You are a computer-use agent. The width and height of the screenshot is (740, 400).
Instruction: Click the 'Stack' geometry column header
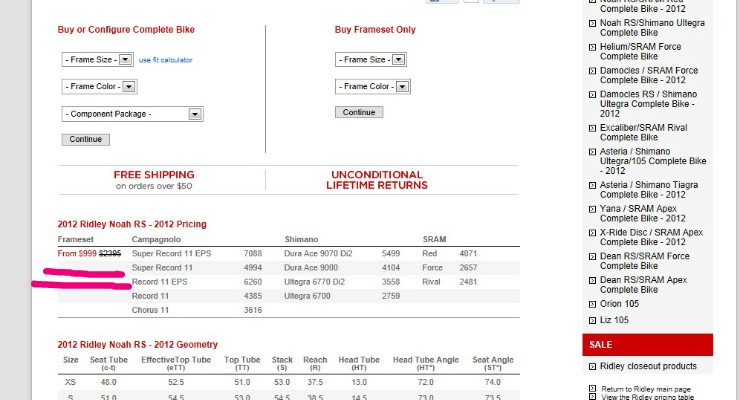282,363
